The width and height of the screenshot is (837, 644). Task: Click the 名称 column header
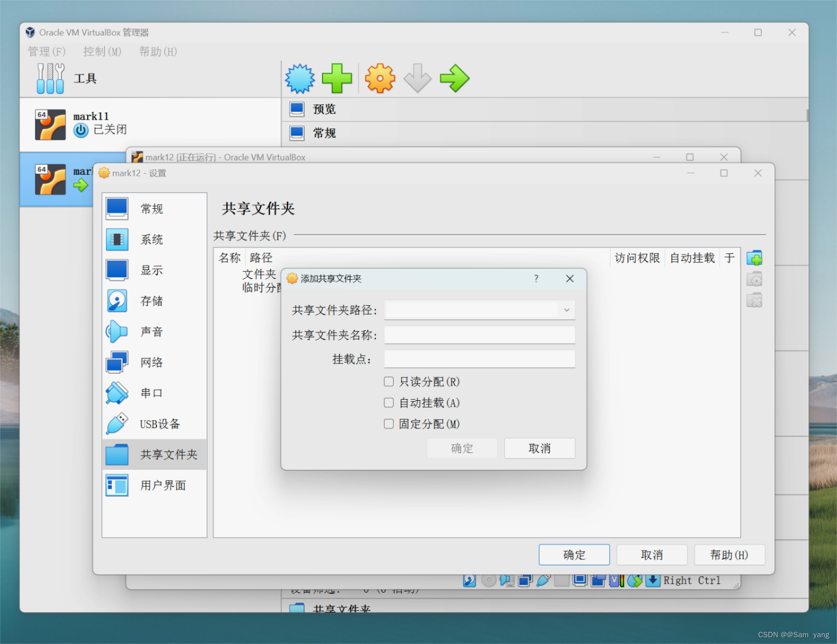[229, 258]
